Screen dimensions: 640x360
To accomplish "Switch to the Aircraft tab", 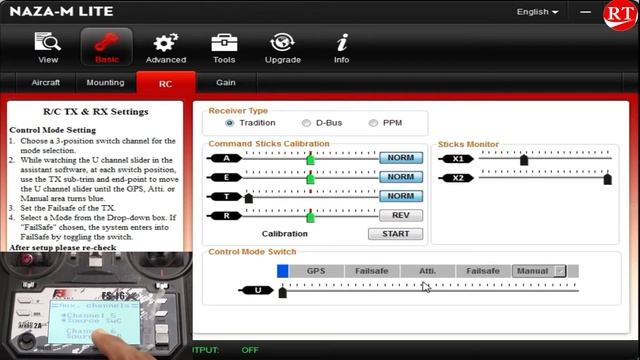I will pyautogui.click(x=46, y=82).
